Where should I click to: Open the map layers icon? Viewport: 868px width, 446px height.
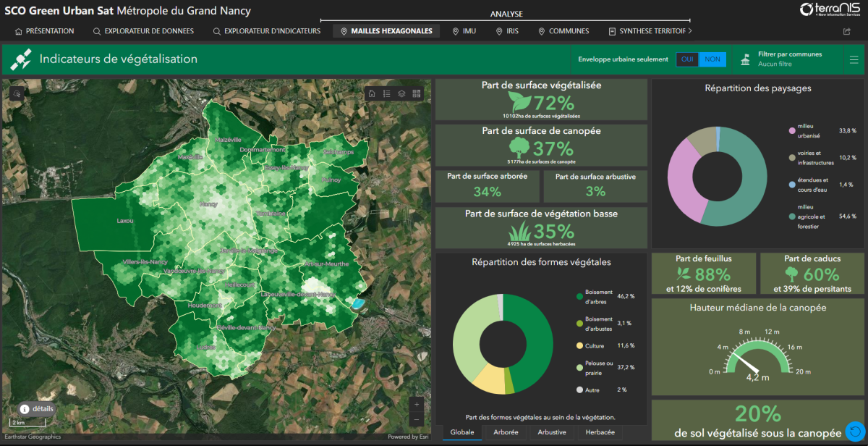[401, 93]
